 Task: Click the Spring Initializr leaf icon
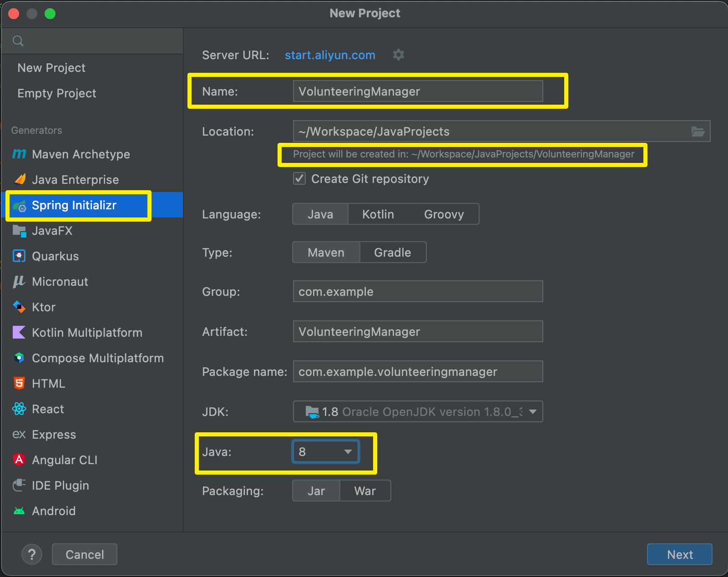(x=19, y=205)
